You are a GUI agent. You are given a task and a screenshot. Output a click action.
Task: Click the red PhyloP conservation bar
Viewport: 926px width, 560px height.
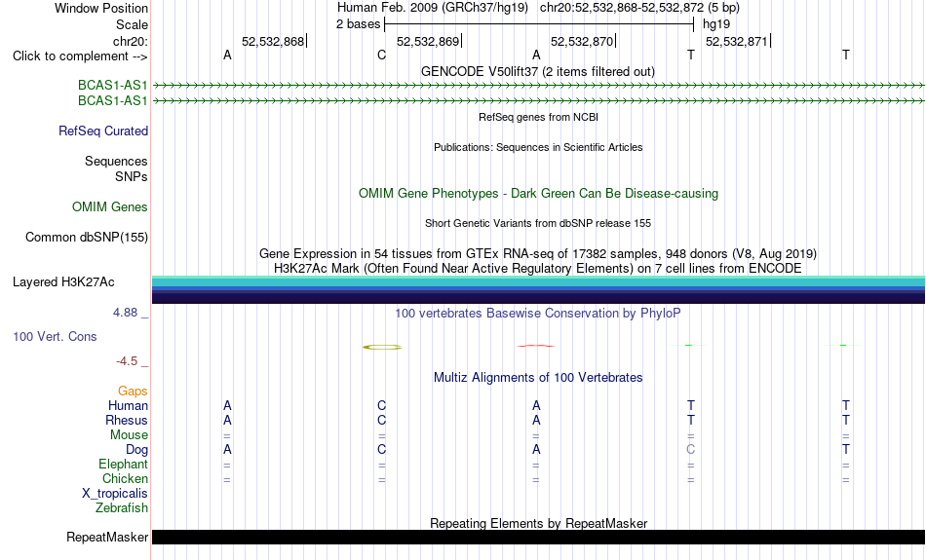pyautogui.click(x=536, y=346)
